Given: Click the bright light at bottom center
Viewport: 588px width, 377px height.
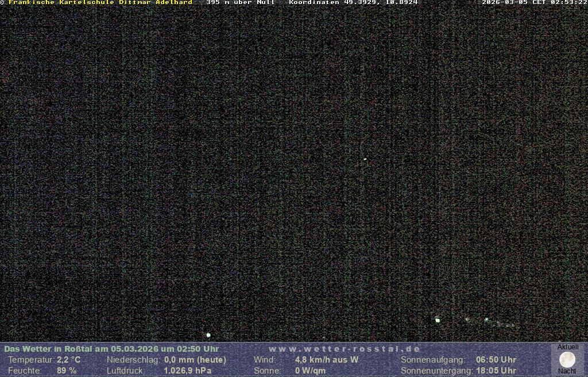Looking at the screenshot, I should tap(208, 334).
